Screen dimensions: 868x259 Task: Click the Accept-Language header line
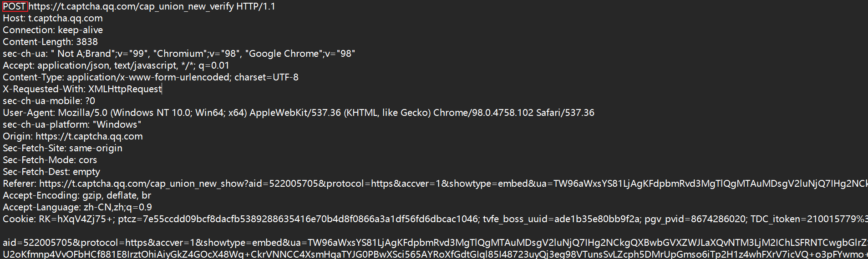point(77,207)
